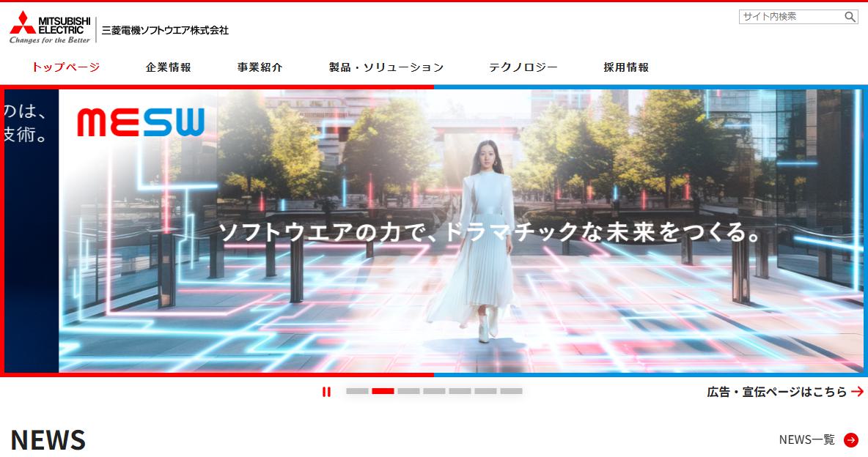The width and height of the screenshot is (868, 457).
Task: Open the 採用情報 menu item
Action: click(x=626, y=67)
